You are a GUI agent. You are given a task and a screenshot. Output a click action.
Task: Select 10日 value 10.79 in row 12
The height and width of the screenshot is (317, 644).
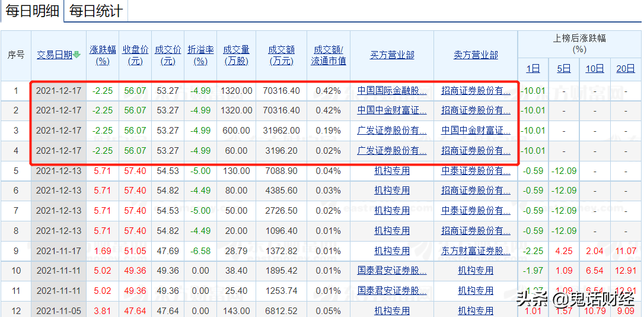pyautogui.click(x=595, y=310)
